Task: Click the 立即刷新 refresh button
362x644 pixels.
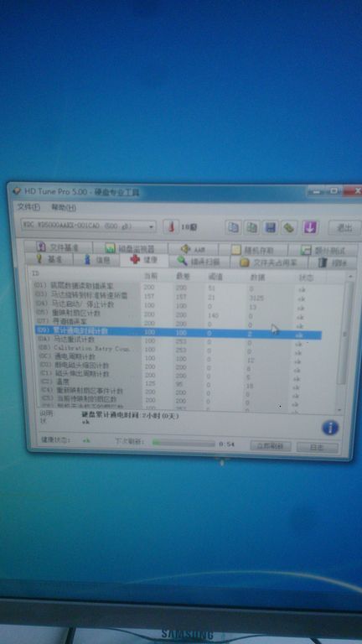Action: pos(271,446)
